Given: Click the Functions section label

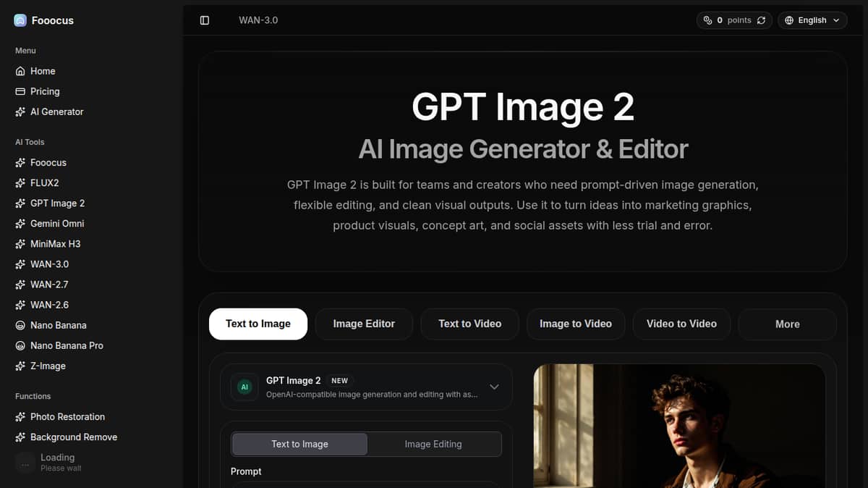Looking at the screenshot, I should pos(33,396).
